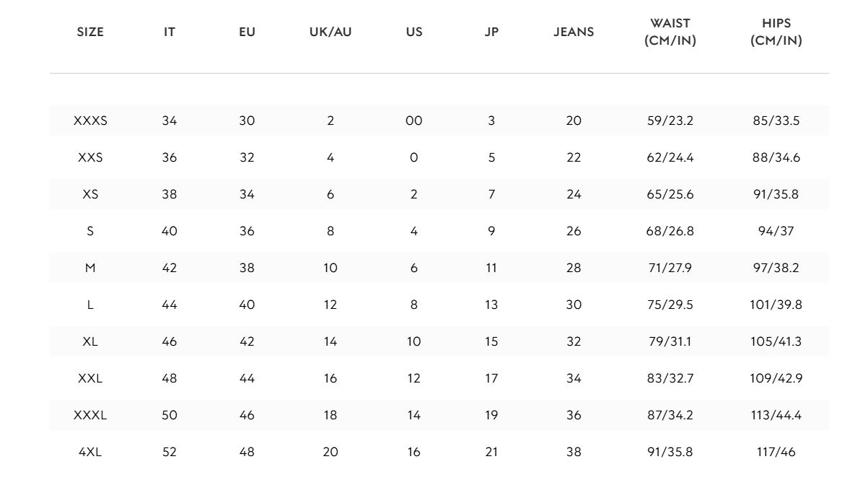The image size is (868, 498).
Task: Click the US column header
Action: click(x=413, y=32)
